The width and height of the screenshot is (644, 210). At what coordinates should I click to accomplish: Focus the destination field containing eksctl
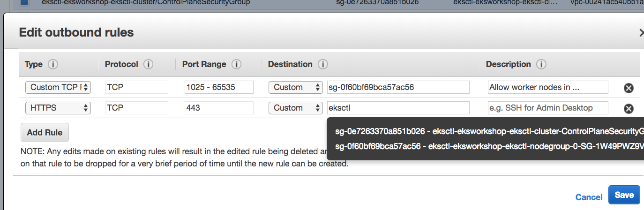pos(398,108)
